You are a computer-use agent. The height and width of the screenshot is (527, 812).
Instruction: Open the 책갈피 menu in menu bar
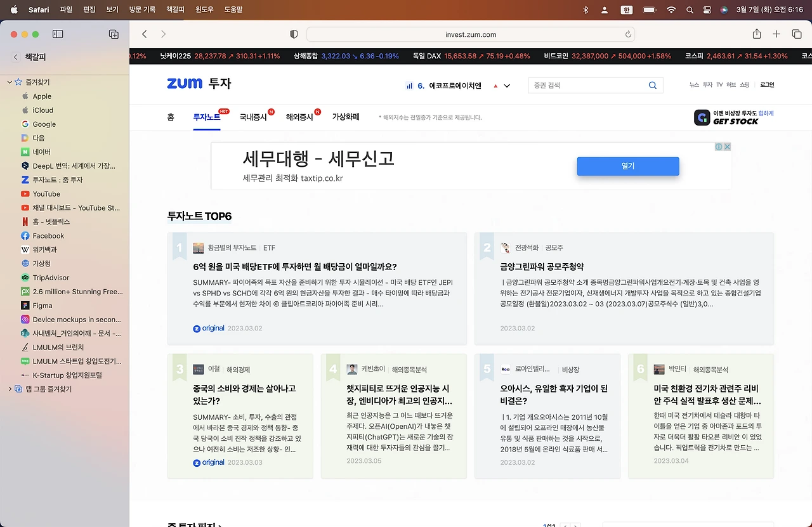pyautogui.click(x=175, y=10)
